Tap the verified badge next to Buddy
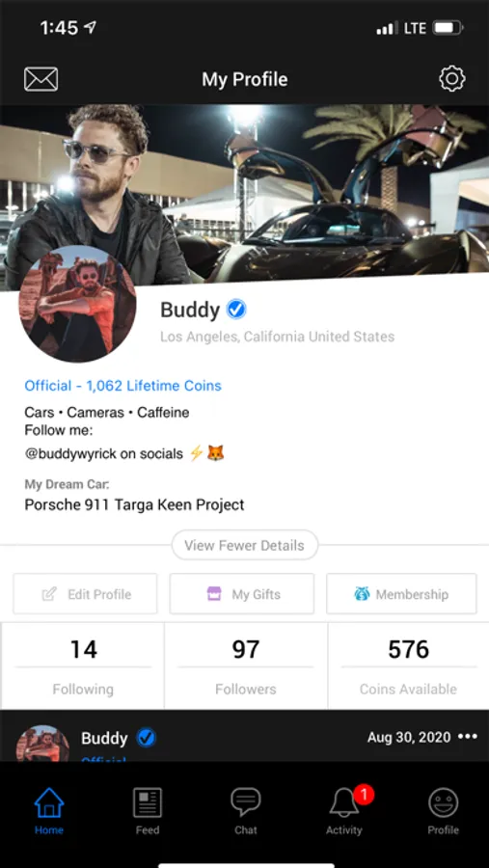This screenshot has width=489, height=868. click(x=236, y=310)
